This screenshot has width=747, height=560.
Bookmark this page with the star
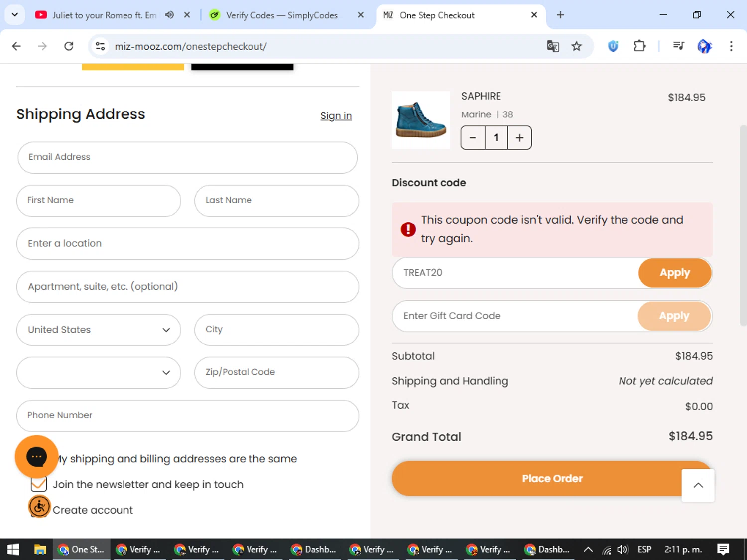pyautogui.click(x=576, y=46)
